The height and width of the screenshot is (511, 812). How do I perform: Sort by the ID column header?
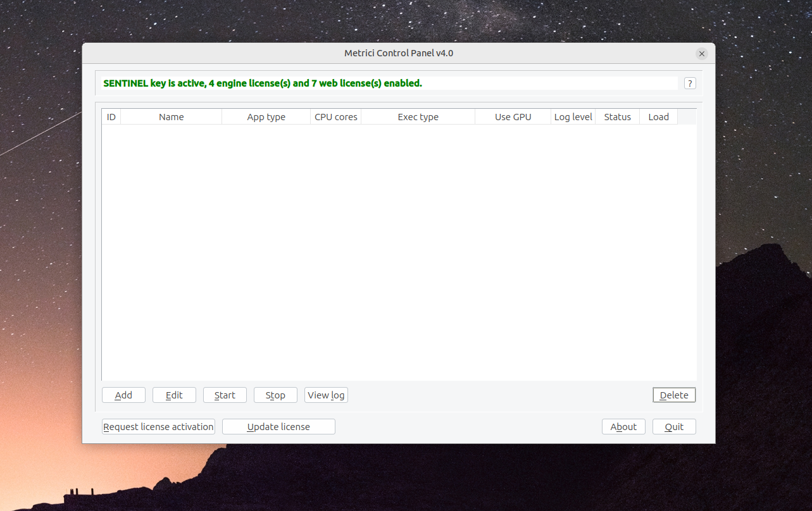111,116
